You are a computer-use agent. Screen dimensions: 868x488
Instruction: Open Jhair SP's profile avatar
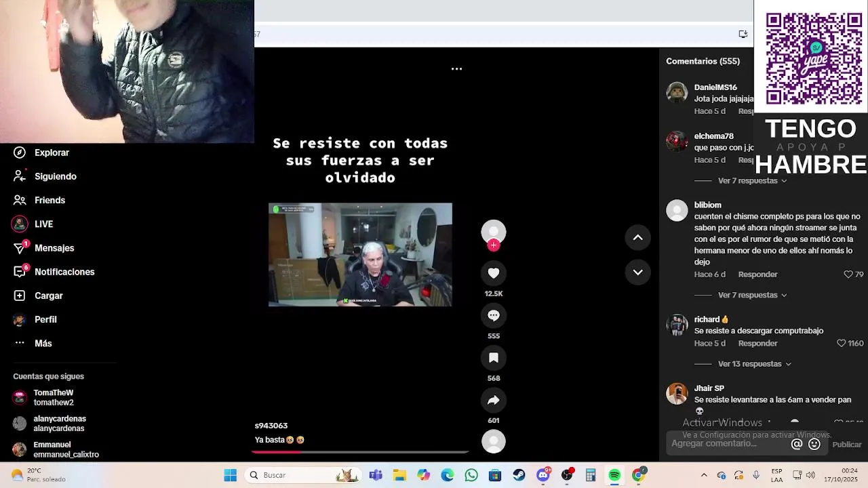coord(677,394)
